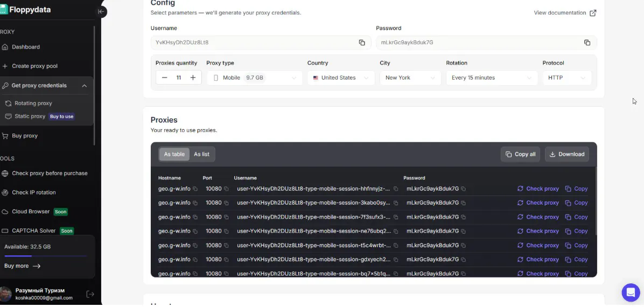Viewport: 644px width, 307px height.
Task: Check proxy for session 3kabo0sy row
Action: point(538,203)
